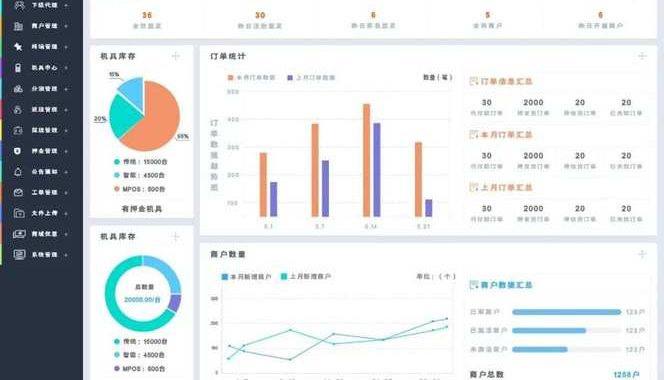
Task: Open the 文件上传 menu label
Action: point(44,213)
